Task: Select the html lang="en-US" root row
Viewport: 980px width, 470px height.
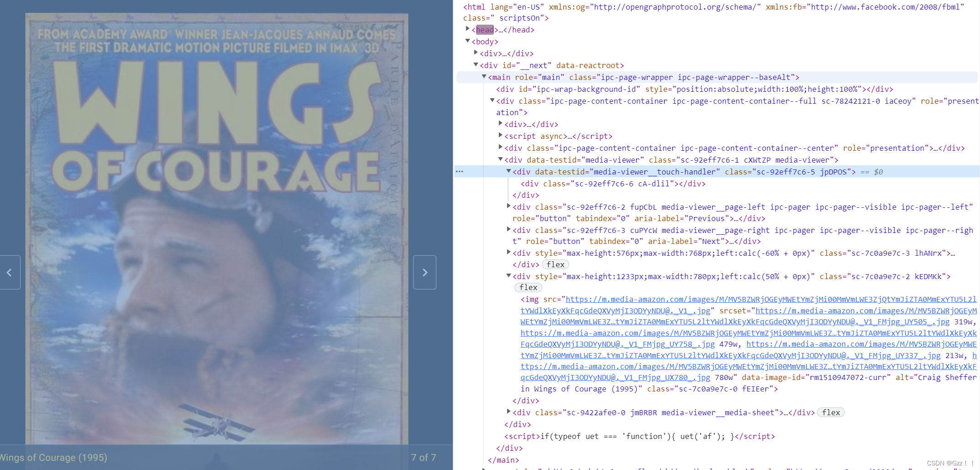Action: (x=714, y=12)
